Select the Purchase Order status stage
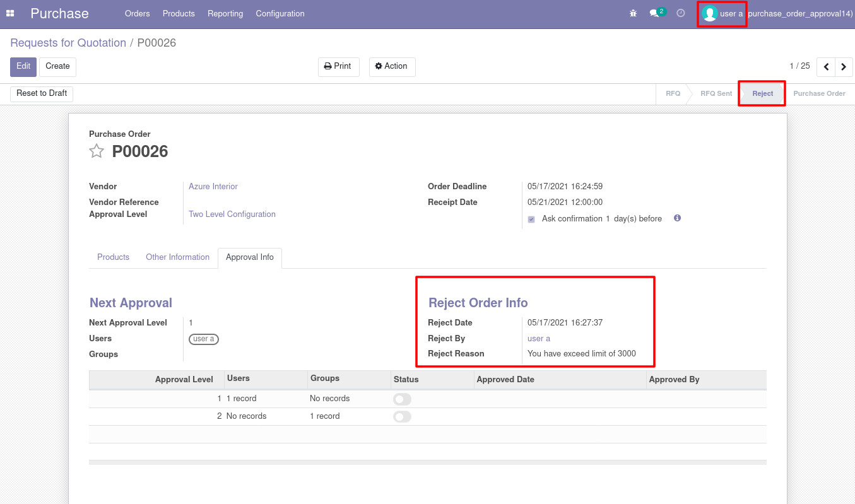The width and height of the screenshot is (855, 504). [819, 93]
